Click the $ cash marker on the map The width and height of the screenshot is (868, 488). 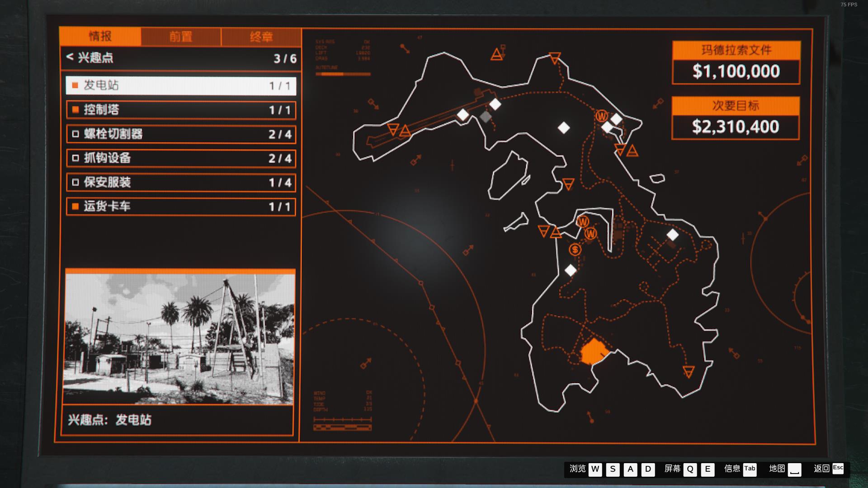575,249
